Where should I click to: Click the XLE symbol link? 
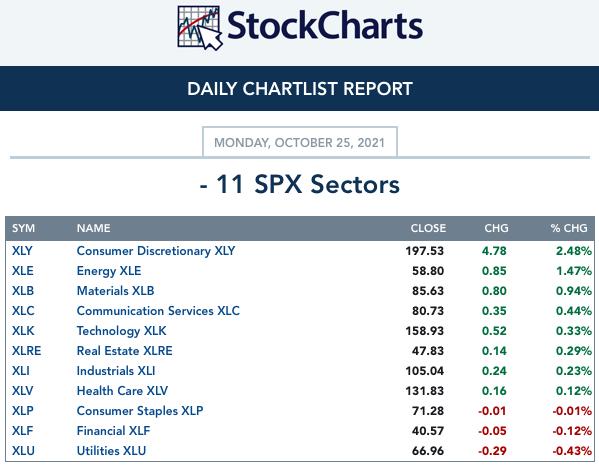pos(23,271)
